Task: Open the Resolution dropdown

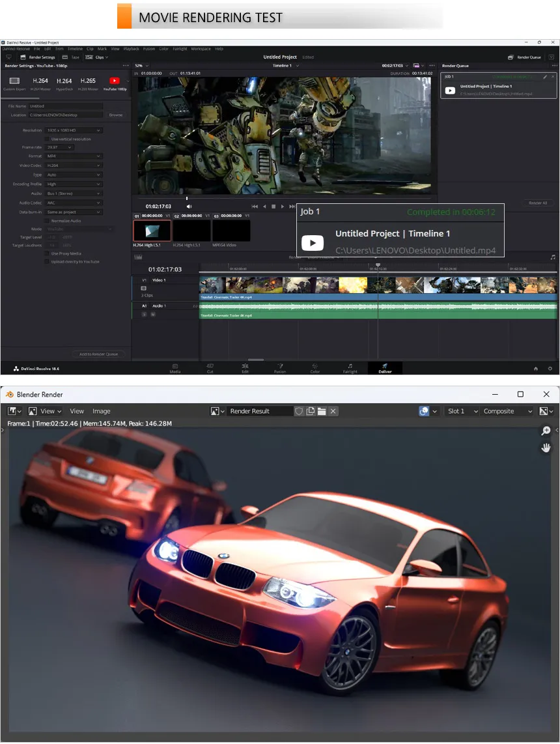Action: pyautogui.click(x=74, y=130)
